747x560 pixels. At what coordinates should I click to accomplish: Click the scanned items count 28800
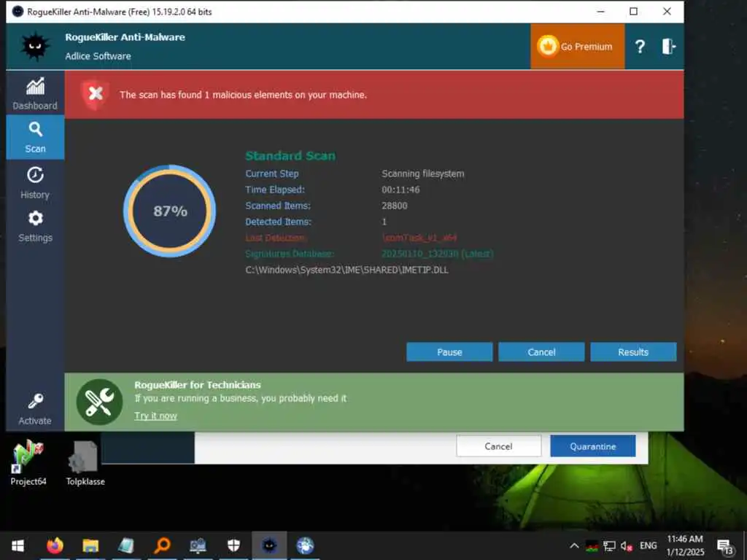pyautogui.click(x=394, y=206)
